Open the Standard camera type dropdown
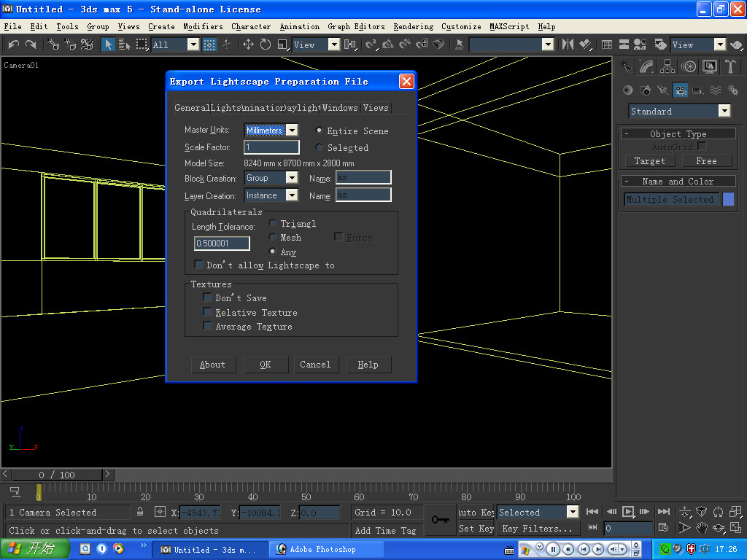747x560 pixels. pos(724,112)
